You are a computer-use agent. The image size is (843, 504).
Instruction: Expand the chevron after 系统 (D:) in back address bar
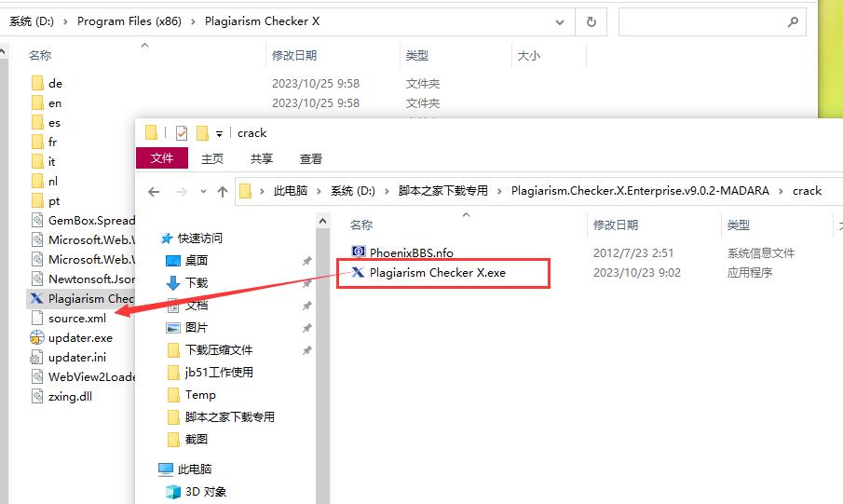point(65,21)
